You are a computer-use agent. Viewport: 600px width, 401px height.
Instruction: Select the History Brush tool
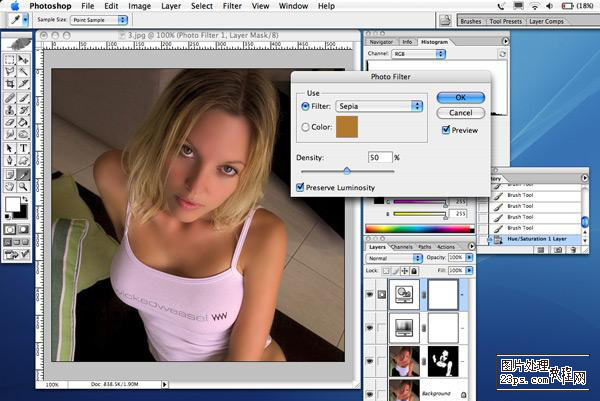[23, 110]
